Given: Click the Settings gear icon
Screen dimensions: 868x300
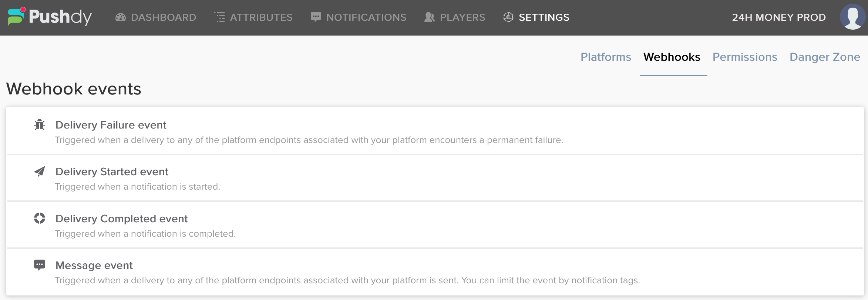Looking at the screenshot, I should pos(508,17).
